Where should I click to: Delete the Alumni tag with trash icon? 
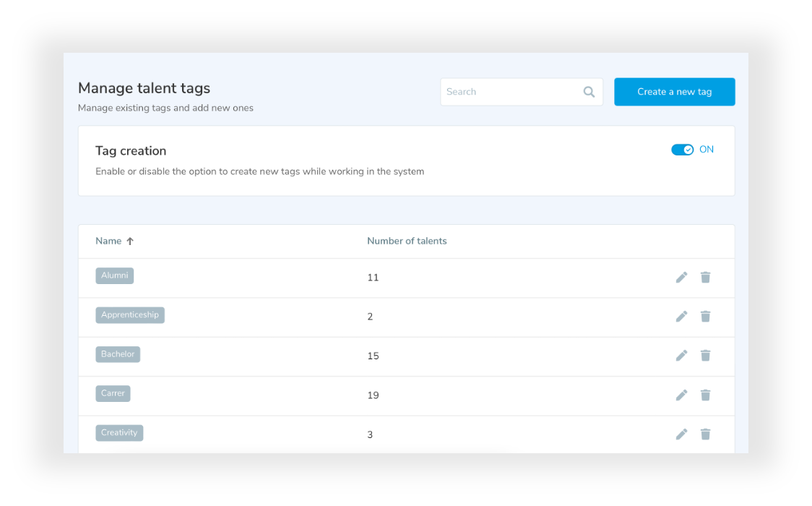706,278
